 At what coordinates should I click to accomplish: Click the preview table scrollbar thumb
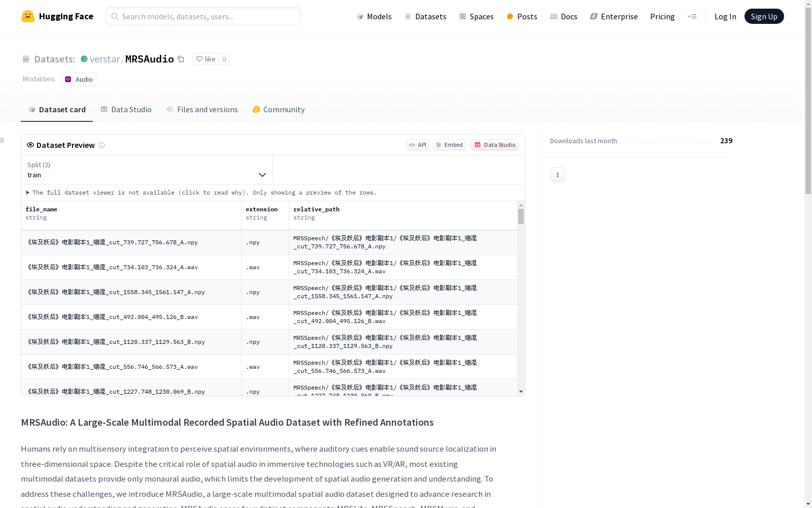521,216
